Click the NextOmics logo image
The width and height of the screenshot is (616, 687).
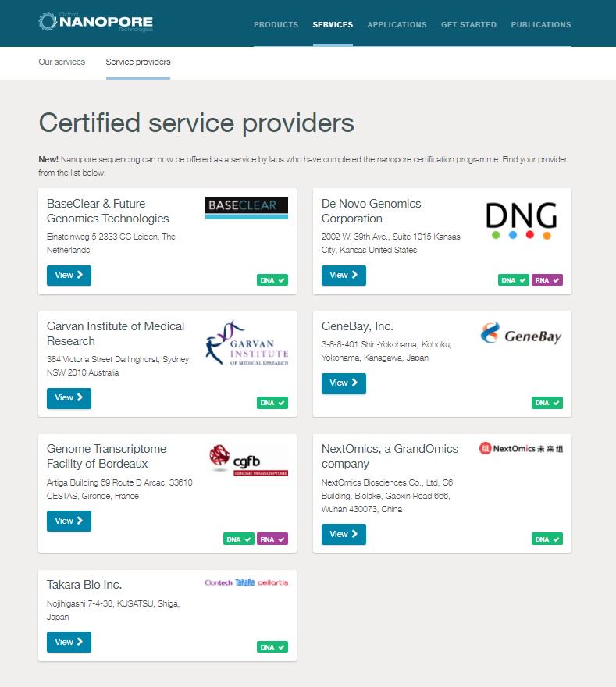(x=522, y=448)
